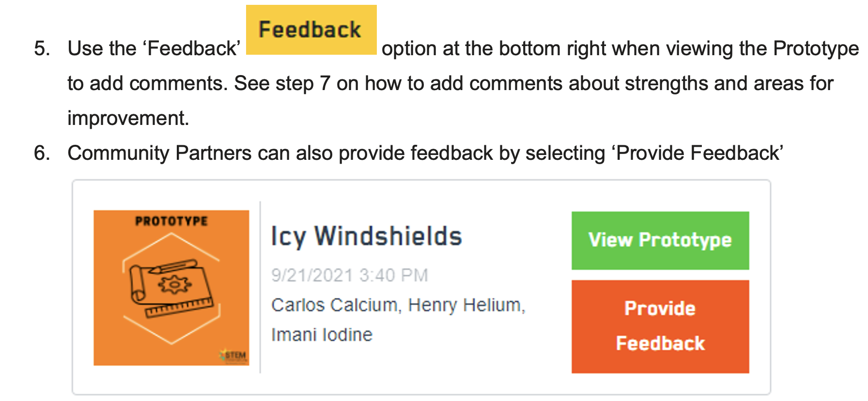Click the word 'improvement' in step 5

127,118
